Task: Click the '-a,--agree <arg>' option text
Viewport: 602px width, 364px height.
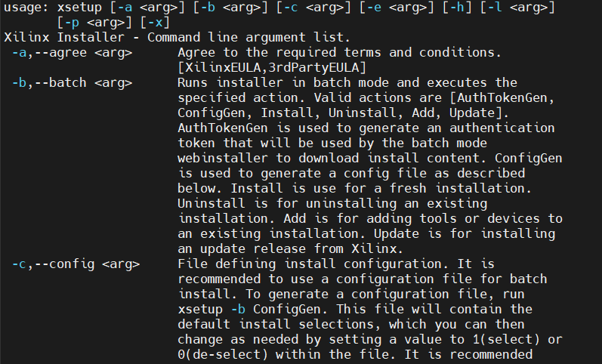Action: coord(73,53)
